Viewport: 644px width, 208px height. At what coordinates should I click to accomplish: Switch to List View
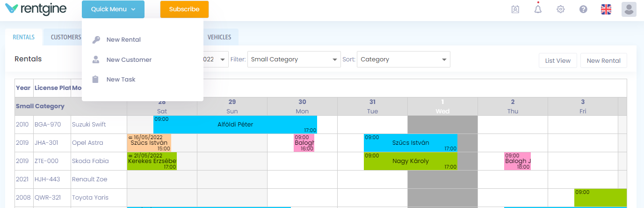coord(557,60)
